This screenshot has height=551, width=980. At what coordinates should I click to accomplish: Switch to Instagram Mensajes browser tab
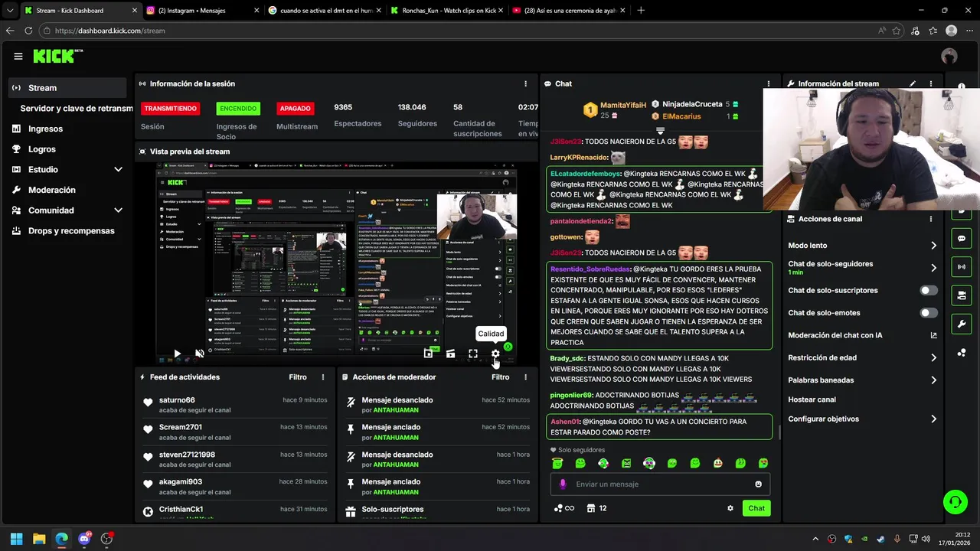click(x=201, y=11)
